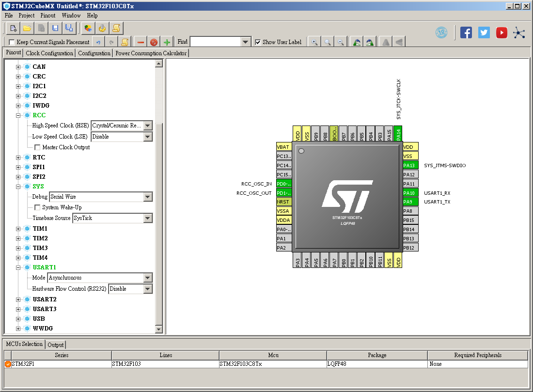
Task: Click the middle magnifier zoom icon
Action: [x=328, y=42]
